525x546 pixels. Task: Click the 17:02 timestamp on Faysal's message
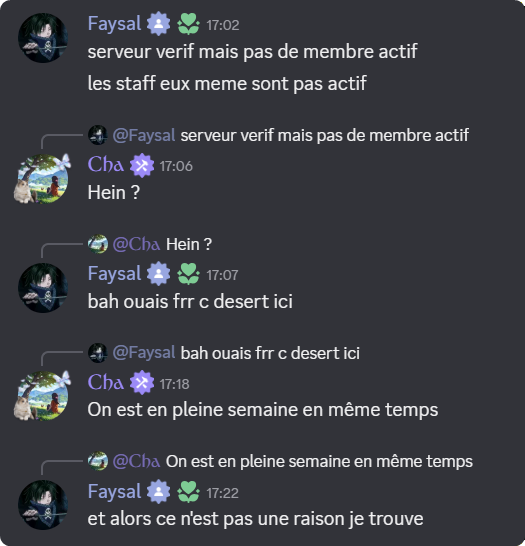click(x=222, y=25)
